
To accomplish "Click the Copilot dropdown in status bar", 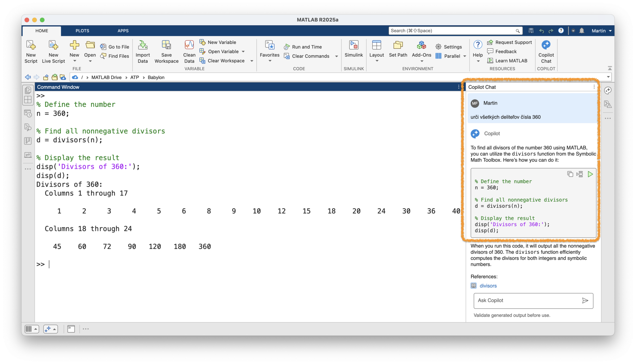I will click(51, 329).
